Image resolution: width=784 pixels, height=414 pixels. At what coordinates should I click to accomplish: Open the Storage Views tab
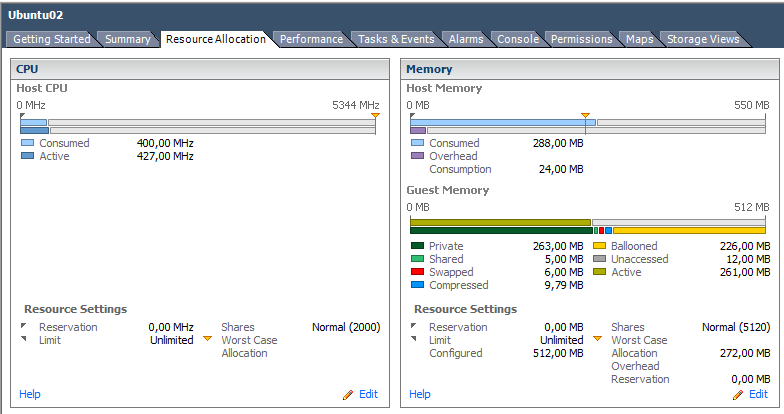702,39
